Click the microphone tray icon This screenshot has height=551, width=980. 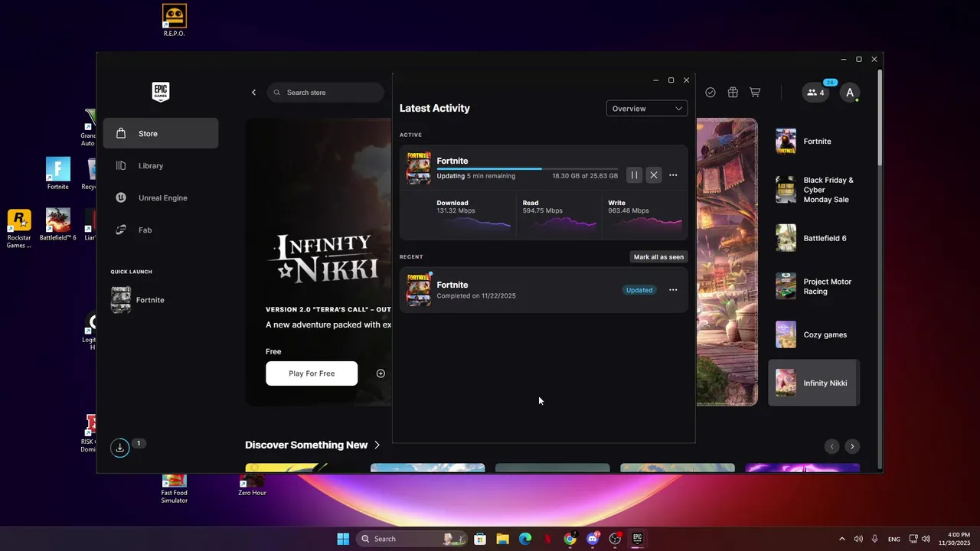click(874, 539)
